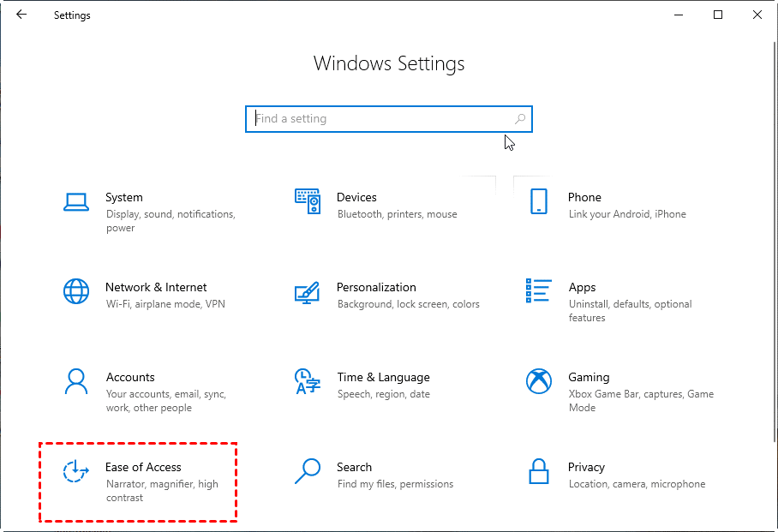Select the Search magnifier category icon
778x532 pixels.
(x=307, y=471)
